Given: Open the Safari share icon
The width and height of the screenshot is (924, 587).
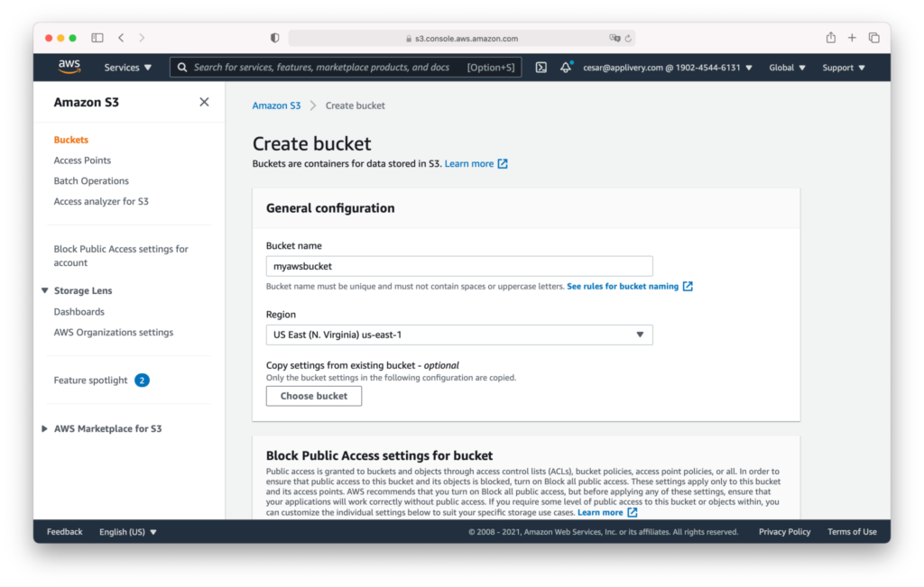Looking at the screenshot, I should [829, 38].
